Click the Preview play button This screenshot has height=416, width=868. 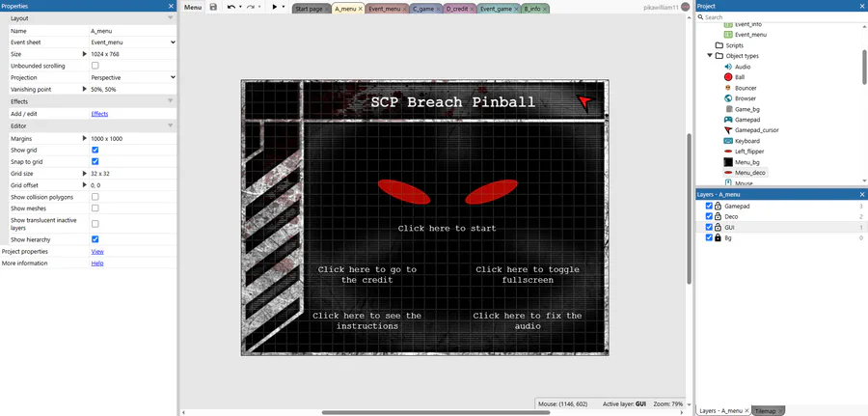click(x=274, y=7)
